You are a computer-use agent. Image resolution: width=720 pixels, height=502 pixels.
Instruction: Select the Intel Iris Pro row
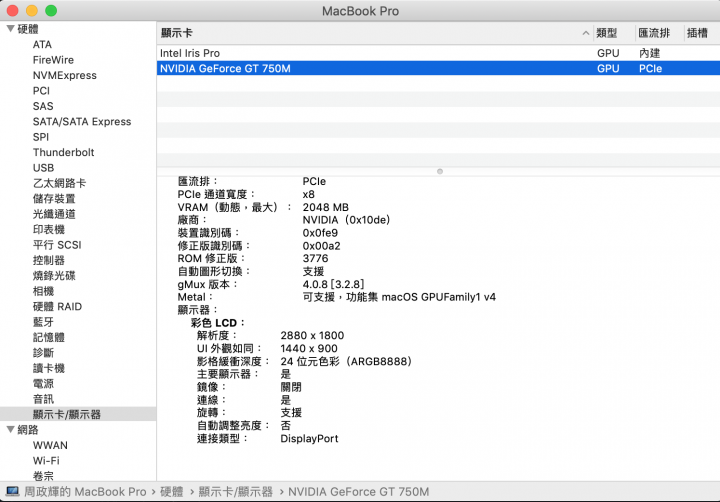pyautogui.click(x=438, y=53)
